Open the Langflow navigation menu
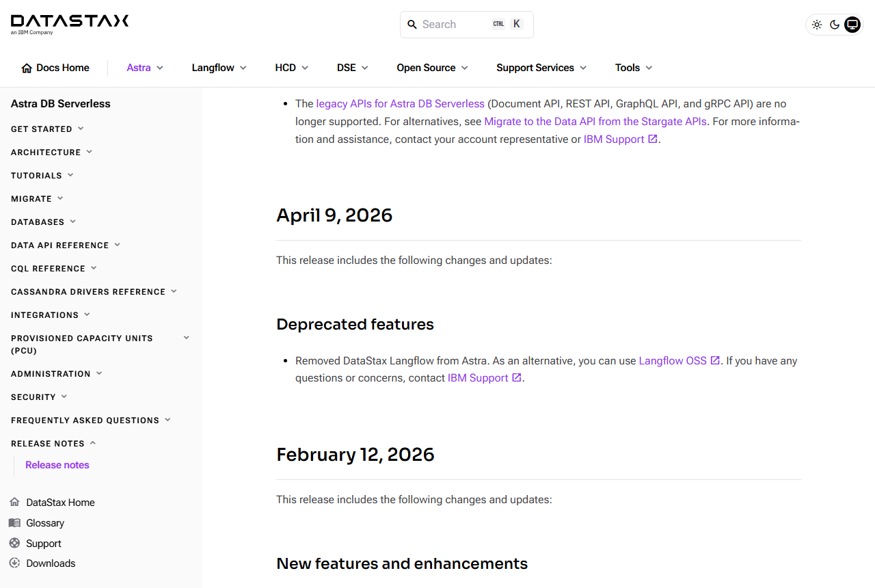The height and width of the screenshot is (588, 875). click(x=219, y=68)
